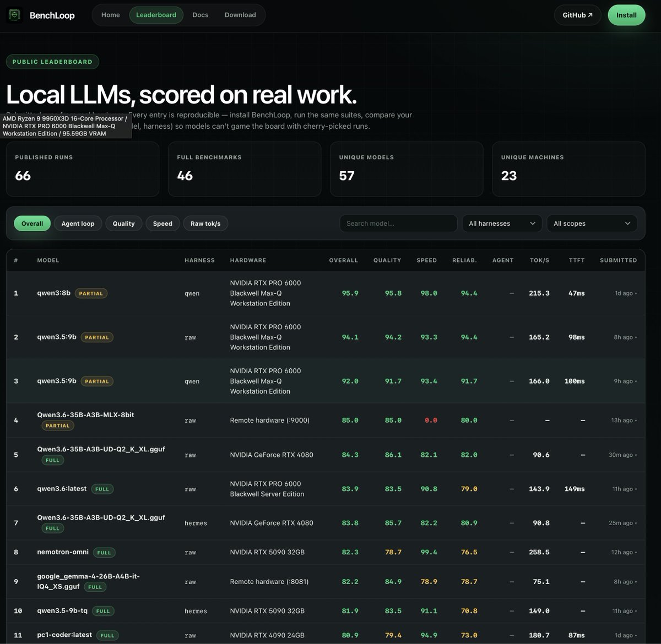The width and height of the screenshot is (661, 644).
Task: Sort by the SUBMITTED column header
Action: click(x=618, y=260)
